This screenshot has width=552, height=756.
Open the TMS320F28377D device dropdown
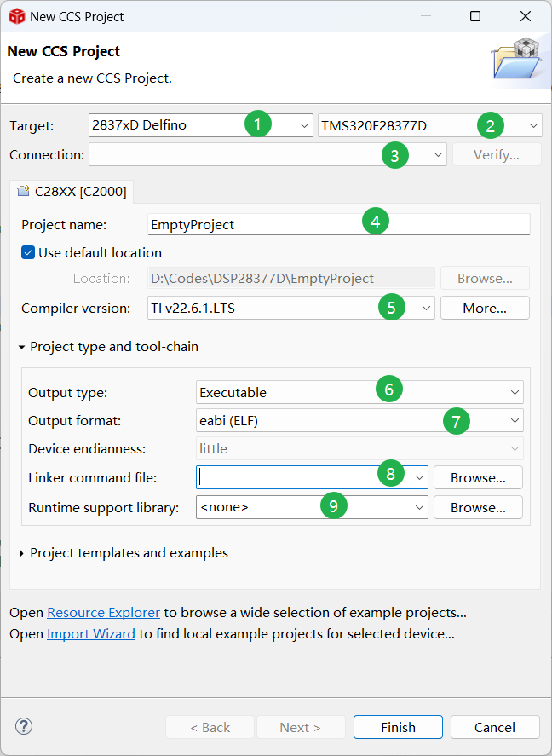(533, 126)
